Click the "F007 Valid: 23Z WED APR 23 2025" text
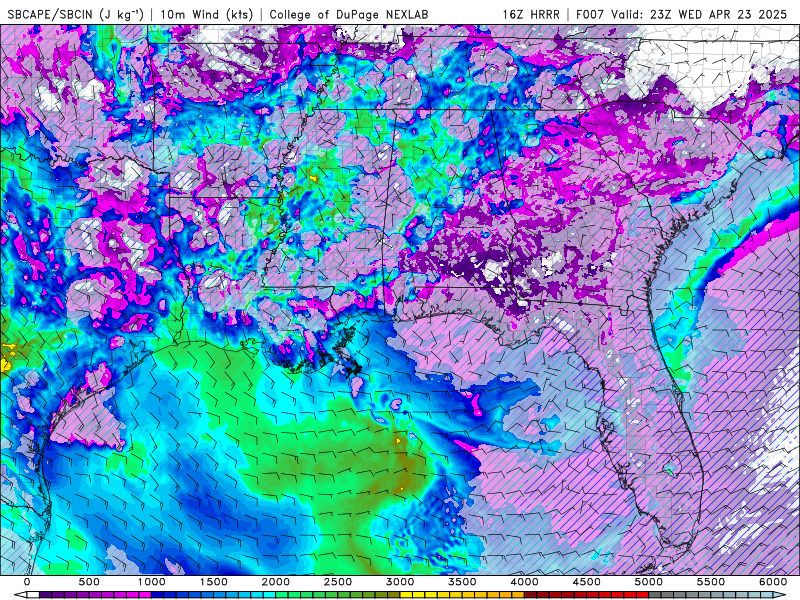The image size is (800, 600). (682, 15)
